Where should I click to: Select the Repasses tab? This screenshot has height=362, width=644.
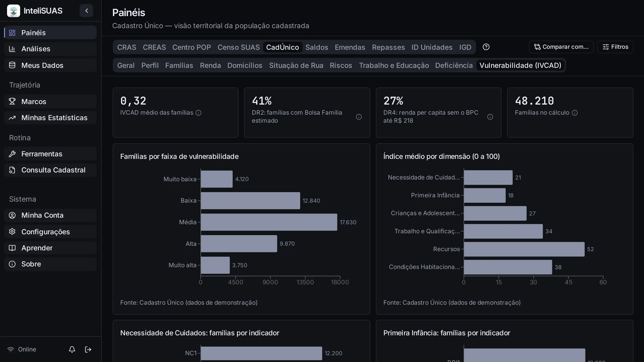click(x=388, y=47)
